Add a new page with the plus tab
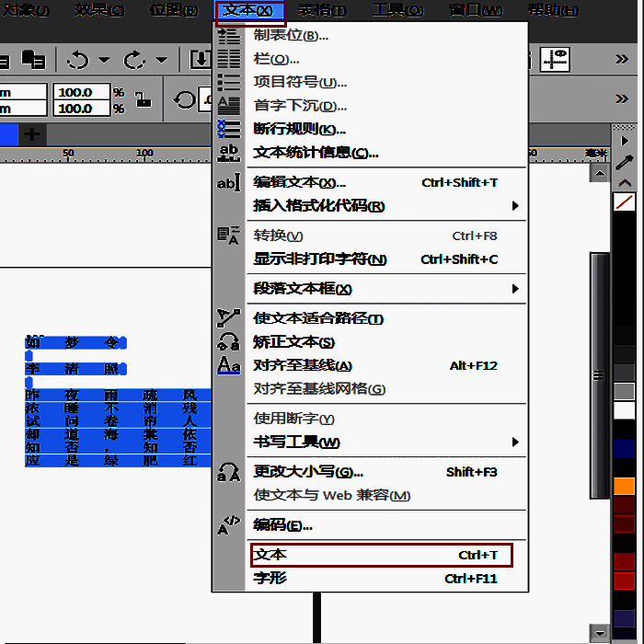This screenshot has height=644, width=644. (32, 134)
